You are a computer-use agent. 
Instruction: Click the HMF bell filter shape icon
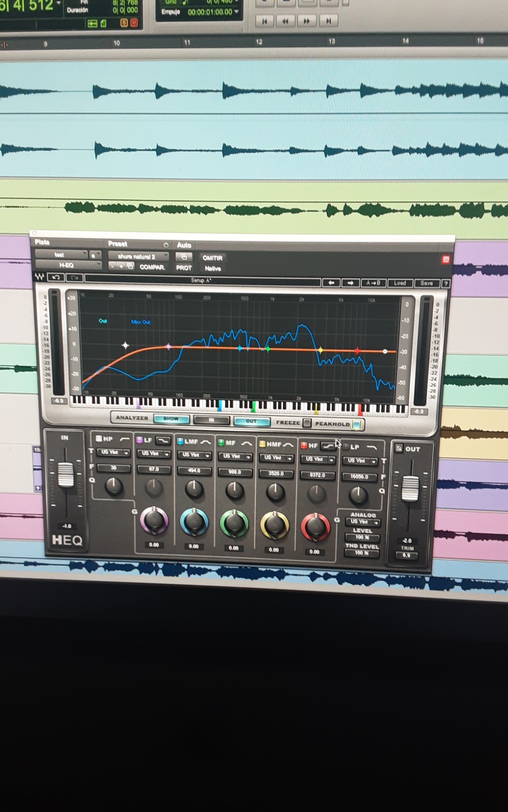[x=288, y=445]
